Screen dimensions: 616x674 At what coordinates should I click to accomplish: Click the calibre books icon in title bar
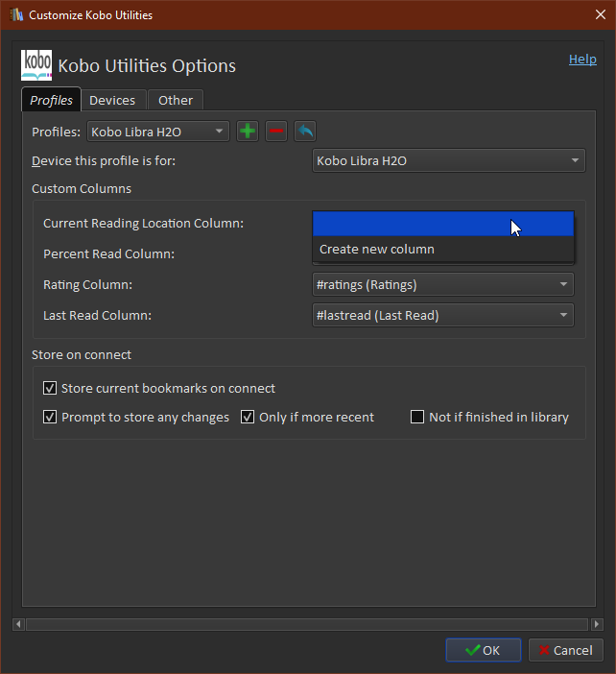point(14,15)
